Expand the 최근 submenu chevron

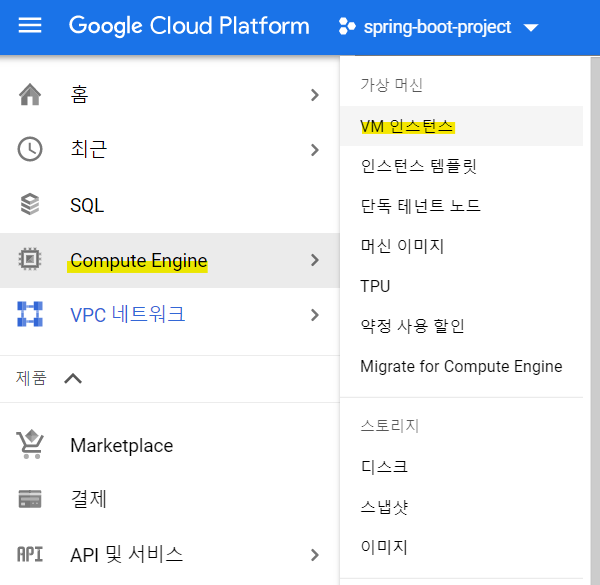pyautogui.click(x=315, y=150)
